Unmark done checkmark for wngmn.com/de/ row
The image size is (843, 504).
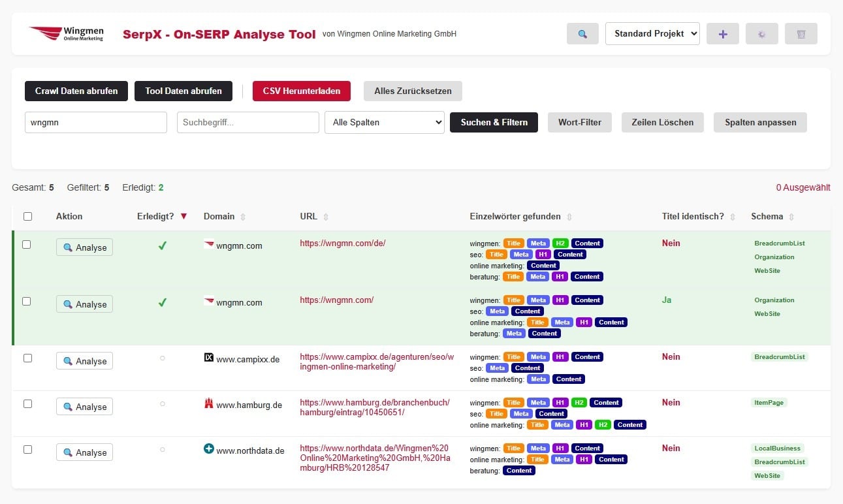(x=163, y=246)
